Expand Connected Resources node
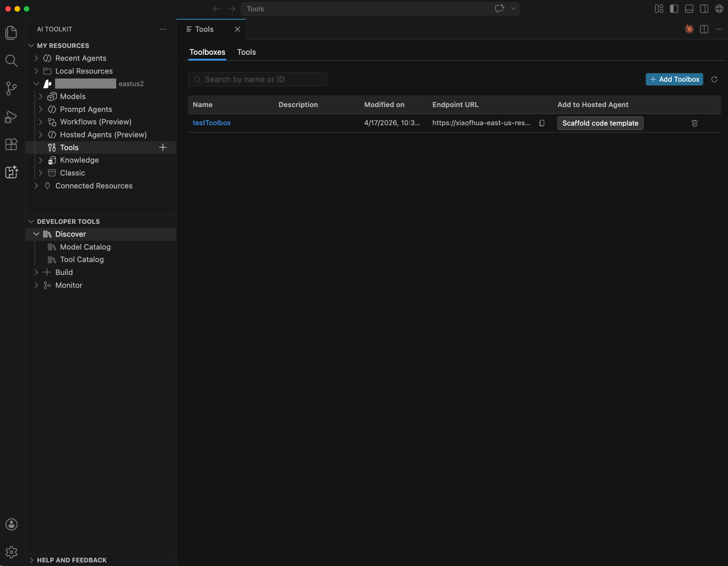The height and width of the screenshot is (566, 728). pos(36,186)
